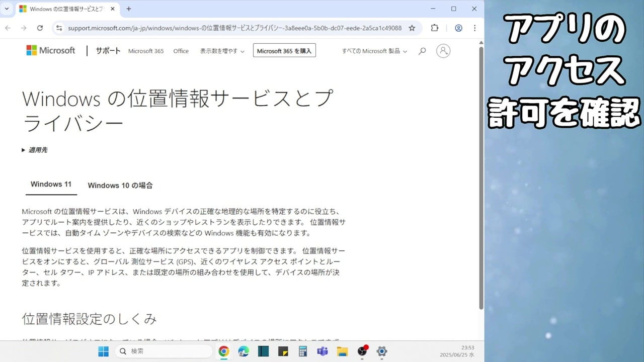
Task: Click the 位置情報設定のしくみ heading
Action: (x=90, y=319)
